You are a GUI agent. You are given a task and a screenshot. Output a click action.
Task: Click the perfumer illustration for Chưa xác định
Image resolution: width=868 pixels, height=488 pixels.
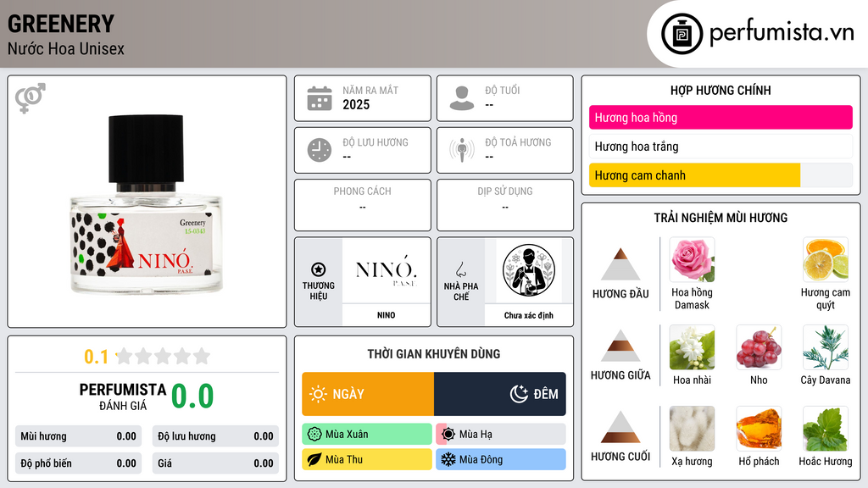pyautogui.click(x=529, y=270)
